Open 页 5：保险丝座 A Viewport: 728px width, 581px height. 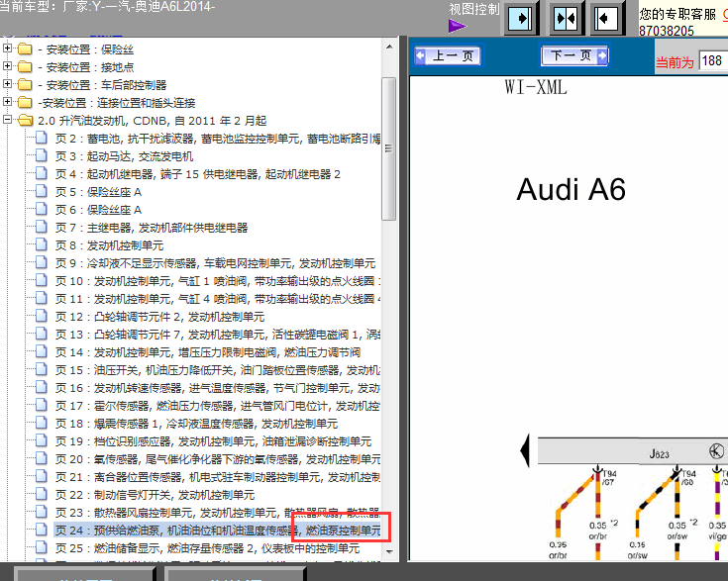click(98, 192)
